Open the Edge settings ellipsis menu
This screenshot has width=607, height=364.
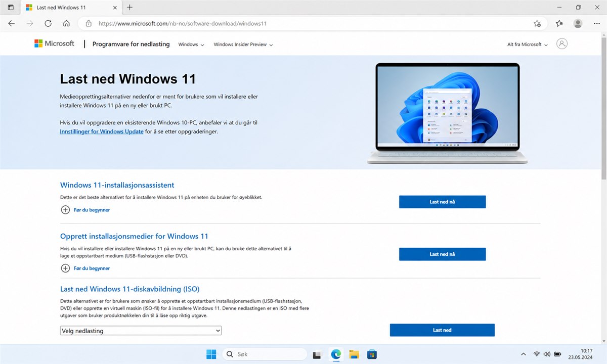click(x=596, y=23)
